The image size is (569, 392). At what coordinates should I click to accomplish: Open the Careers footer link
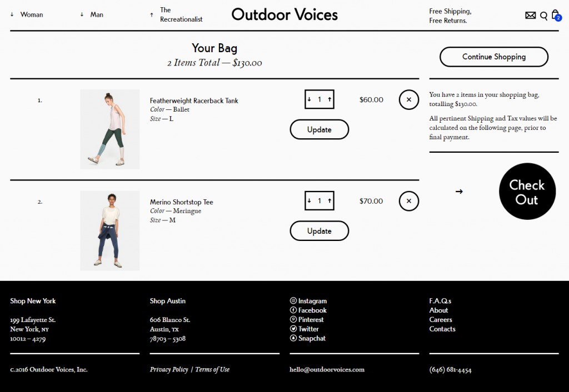(441, 319)
